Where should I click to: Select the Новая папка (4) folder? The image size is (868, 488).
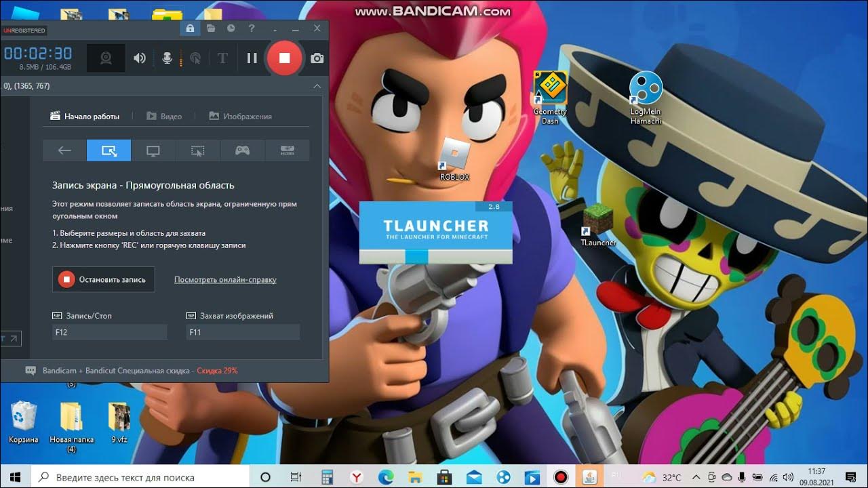(x=71, y=427)
